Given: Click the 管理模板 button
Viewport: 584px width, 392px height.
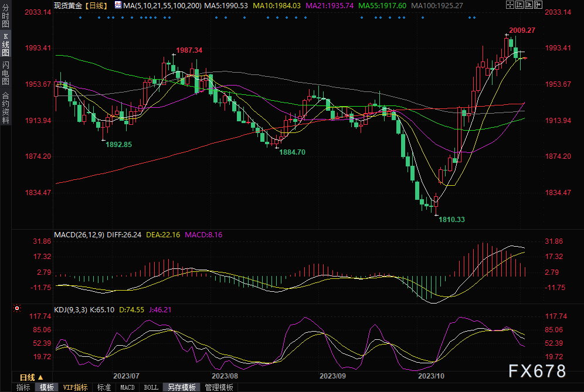Looking at the screenshot, I should 219,387.
